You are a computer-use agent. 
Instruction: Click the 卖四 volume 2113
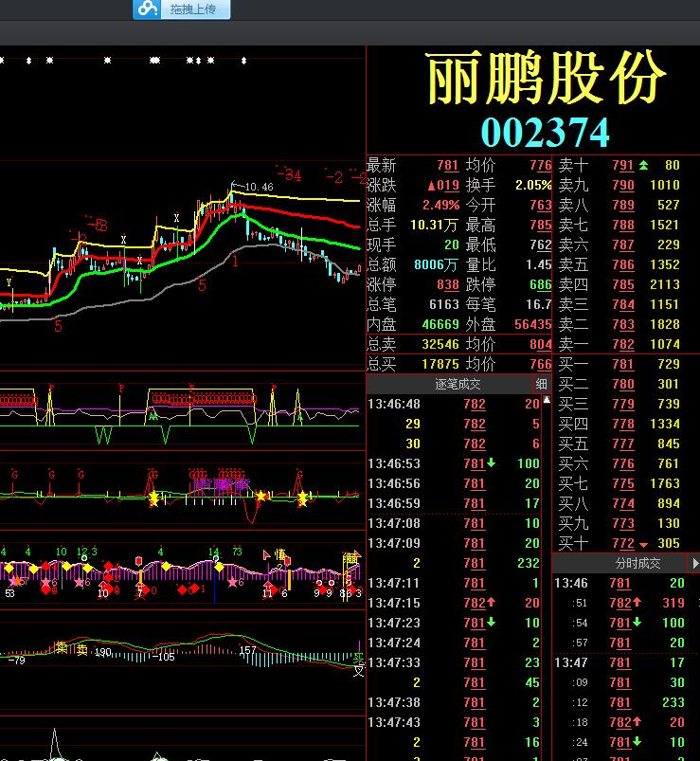pyautogui.click(x=665, y=284)
